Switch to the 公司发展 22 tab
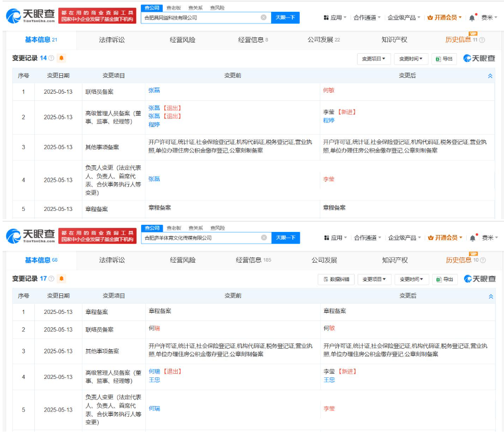 click(x=323, y=40)
